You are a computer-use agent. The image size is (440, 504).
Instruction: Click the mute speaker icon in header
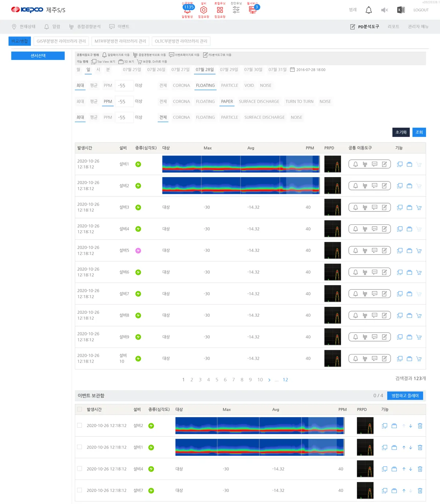point(384,10)
